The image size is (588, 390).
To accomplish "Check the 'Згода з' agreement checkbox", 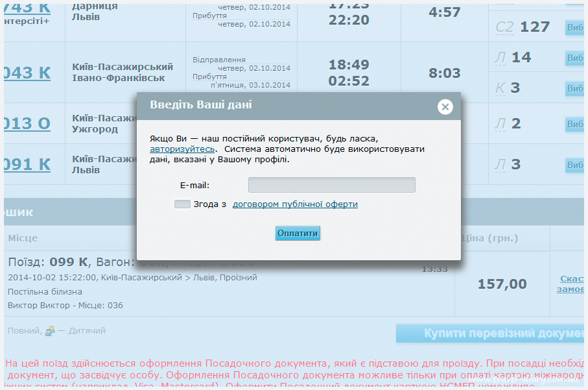I will click(x=182, y=204).
